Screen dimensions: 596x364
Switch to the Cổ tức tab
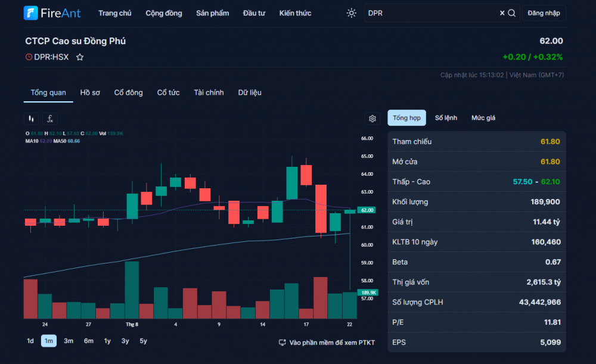[x=169, y=93]
